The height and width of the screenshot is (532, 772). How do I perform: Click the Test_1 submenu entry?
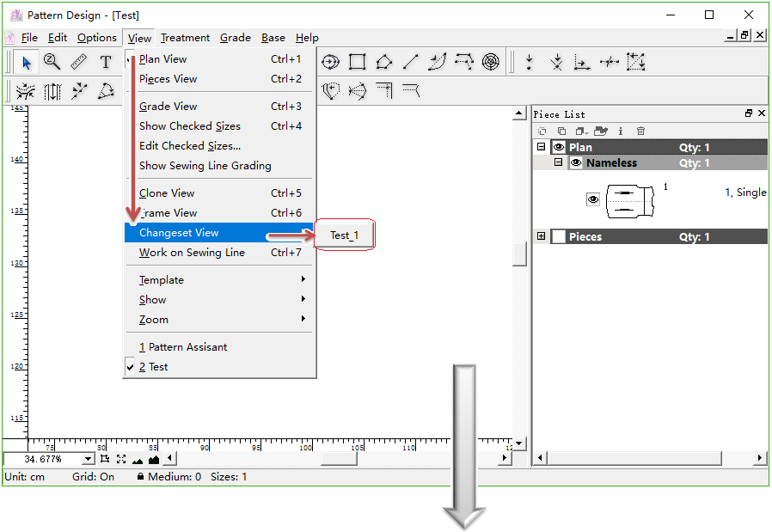tap(344, 235)
